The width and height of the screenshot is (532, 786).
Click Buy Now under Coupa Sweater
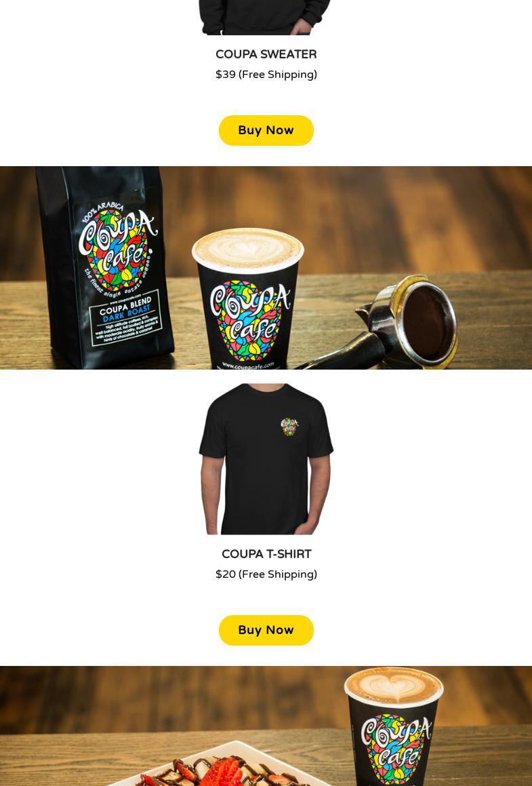tap(266, 130)
